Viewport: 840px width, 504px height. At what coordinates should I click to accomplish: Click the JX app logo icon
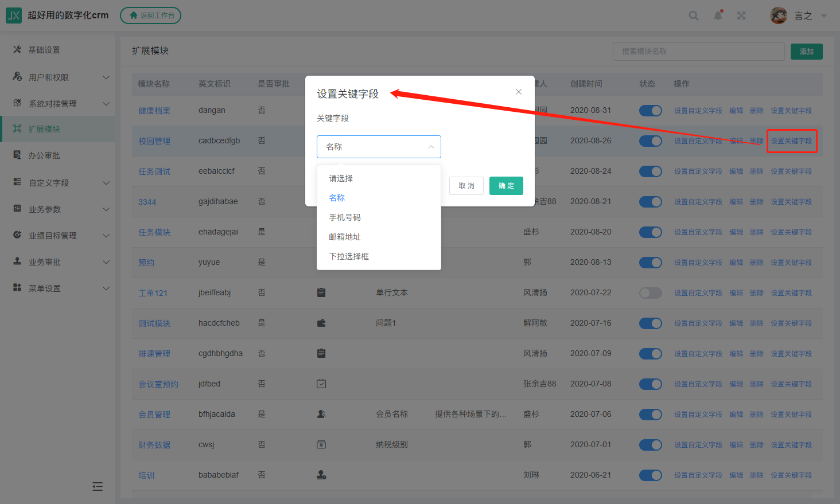tap(13, 15)
